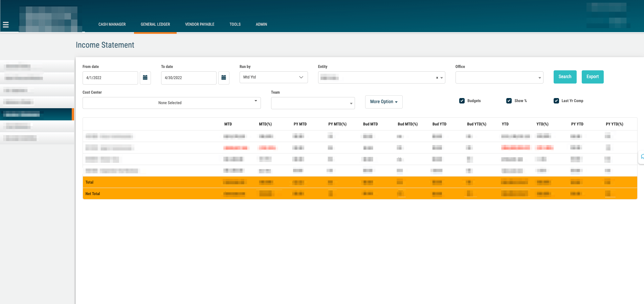644x304 pixels.
Task: Expand the Office dropdown
Action: [x=499, y=77]
